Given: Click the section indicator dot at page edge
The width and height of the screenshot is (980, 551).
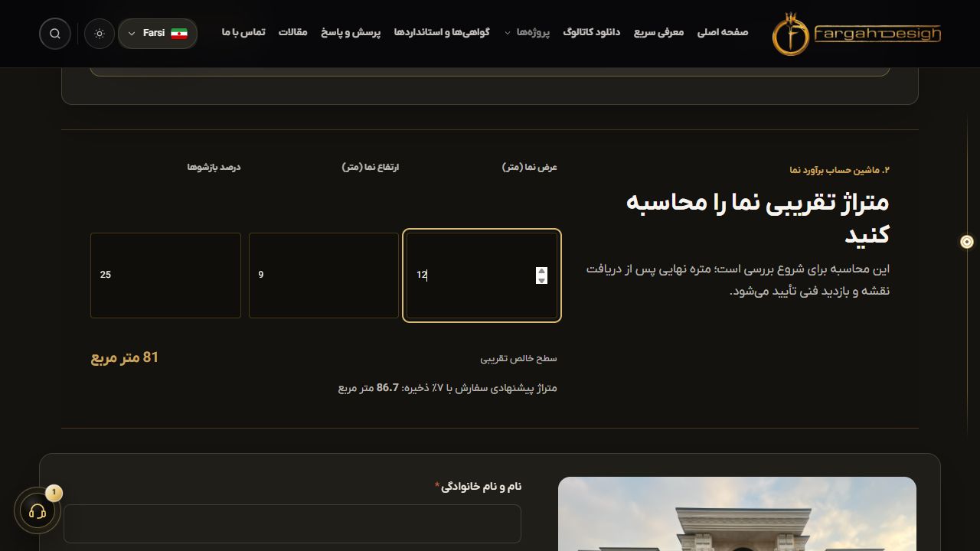Looking at the screenshot, I should [967, 242].
